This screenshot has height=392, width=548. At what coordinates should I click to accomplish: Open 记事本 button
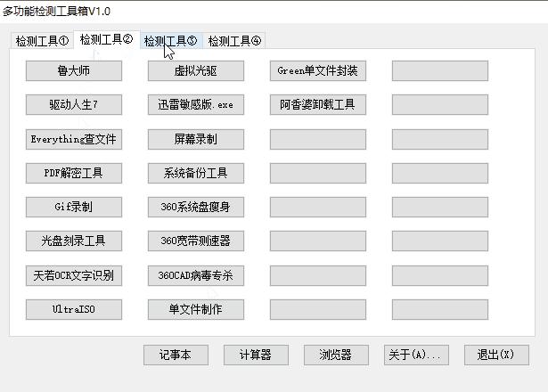click(176, 355)
